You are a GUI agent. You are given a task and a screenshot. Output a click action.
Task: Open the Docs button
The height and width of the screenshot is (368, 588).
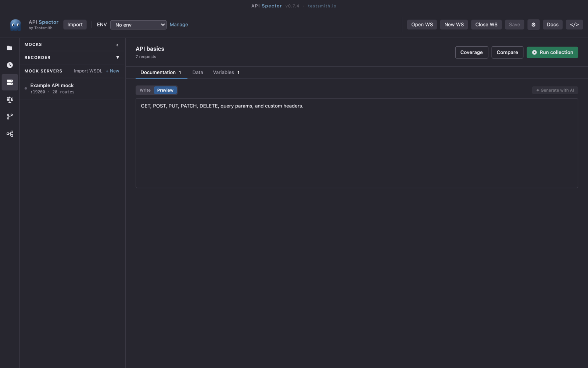(552, 25)
